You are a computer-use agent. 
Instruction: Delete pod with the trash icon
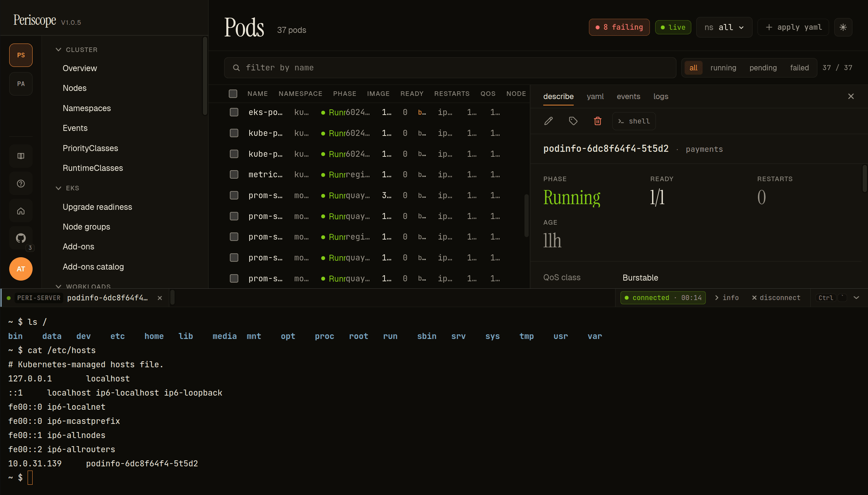click(597, 121)
